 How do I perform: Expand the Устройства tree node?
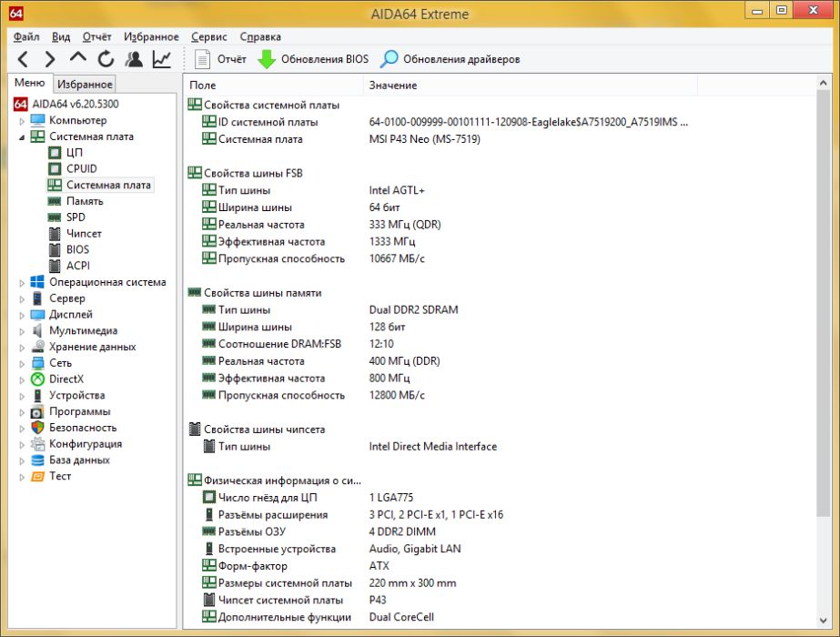coord(22,396)
